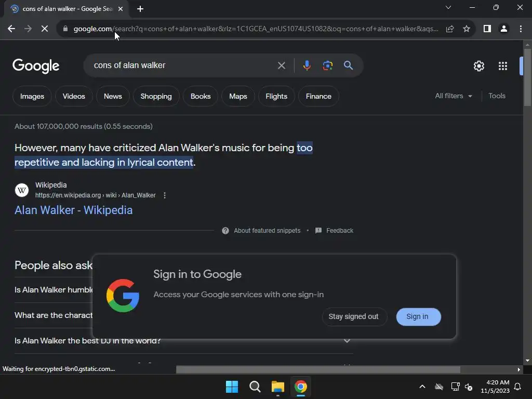Open the search Tools options

[497, 96]
